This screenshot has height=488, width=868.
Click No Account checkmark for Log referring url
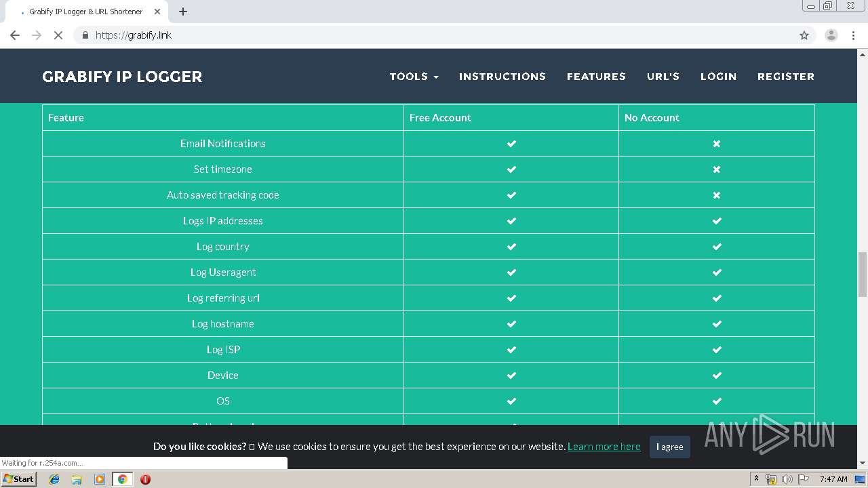pos(717,298)
